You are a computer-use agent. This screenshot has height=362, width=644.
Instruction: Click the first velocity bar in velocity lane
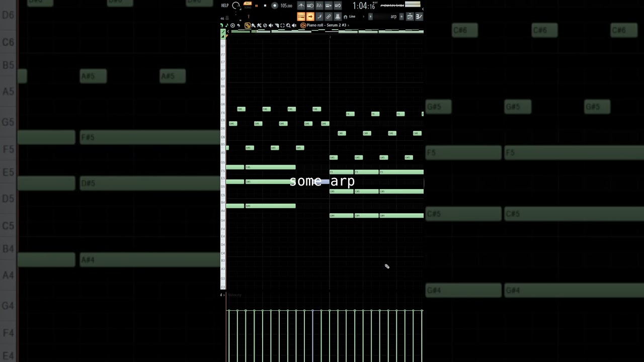(229, 335)
